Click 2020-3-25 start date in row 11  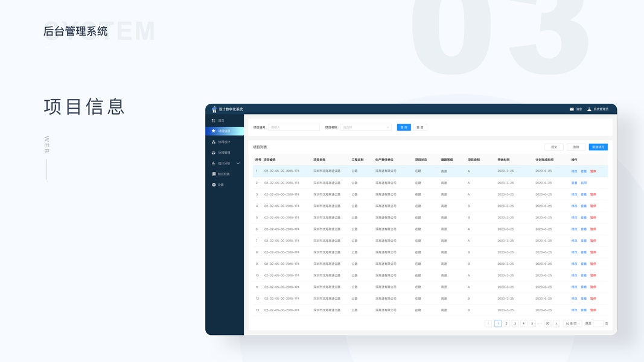click(506, 287)
